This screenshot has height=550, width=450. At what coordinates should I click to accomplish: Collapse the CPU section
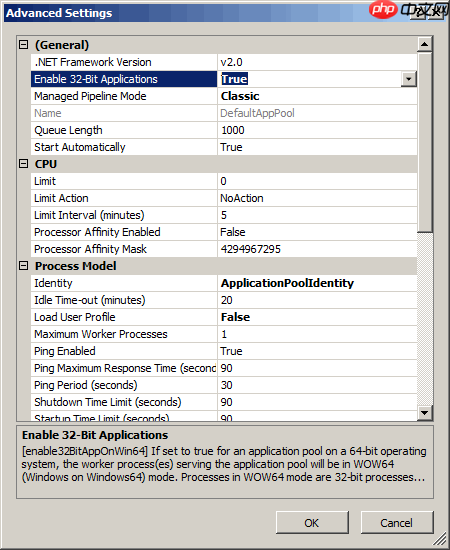point(23,164)
